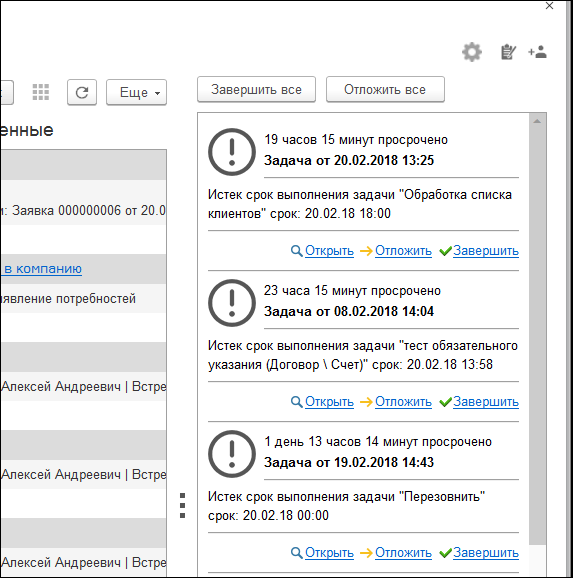
Task: Complete the тест обязательного указания reminder
Action: point(486,402)
